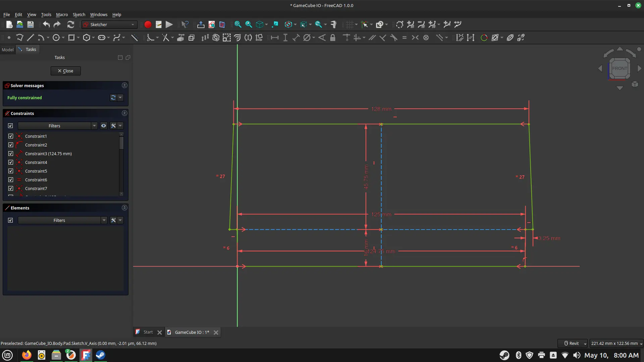Open the Revit navigation style dropdown

point(573,343)
